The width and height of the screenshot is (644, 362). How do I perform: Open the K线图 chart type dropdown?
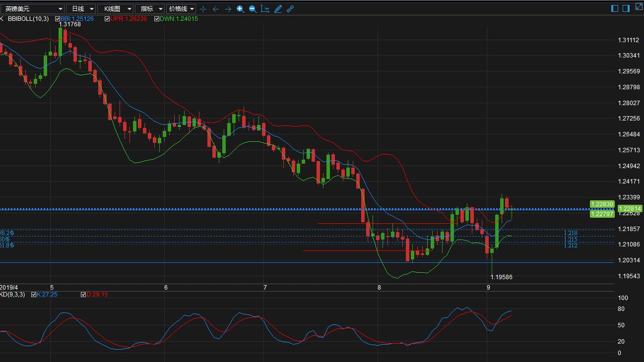116,9
